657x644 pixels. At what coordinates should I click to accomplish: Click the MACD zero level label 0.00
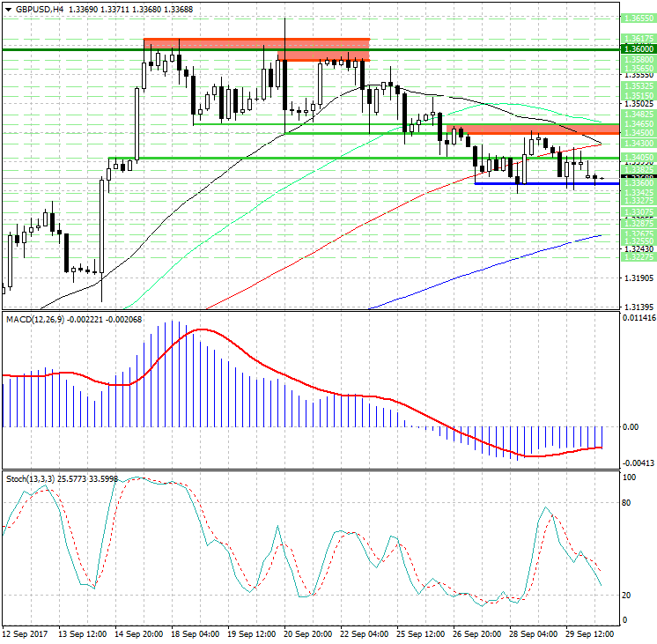pyautogui.click(x=631, y=426)
